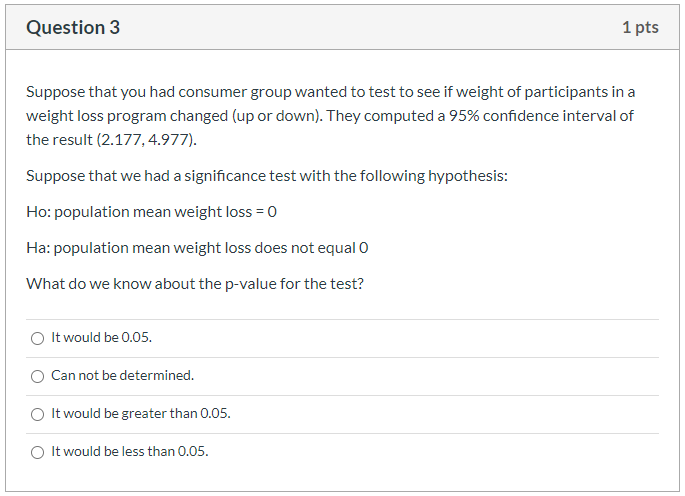Click the "What do we know about the p-value" prompt
The width and height of the screenshot is (685, 496).
click(x=195, y=284)
